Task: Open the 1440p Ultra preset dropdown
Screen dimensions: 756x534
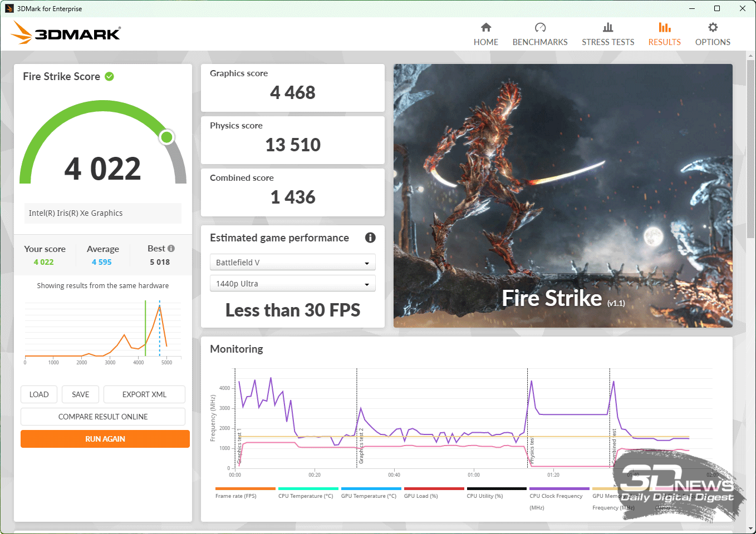Action: [293, 283]
